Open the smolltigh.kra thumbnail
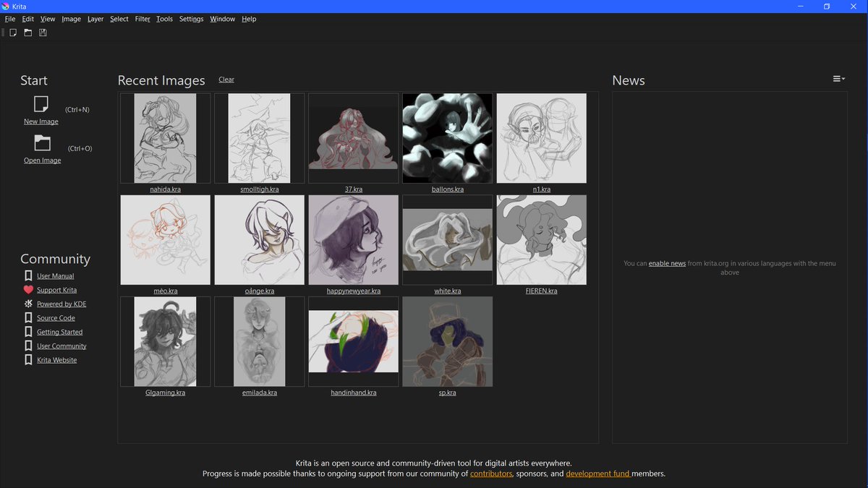Viewport: 868px width, 488px height. pyautogui.click(x=259, y=138)
